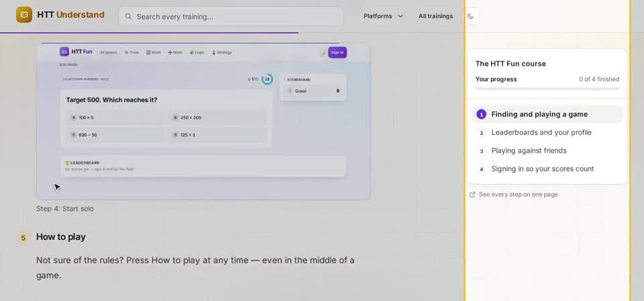Click the Your progress label
This screenshot has width=644, height=301.
coord(496,79)
